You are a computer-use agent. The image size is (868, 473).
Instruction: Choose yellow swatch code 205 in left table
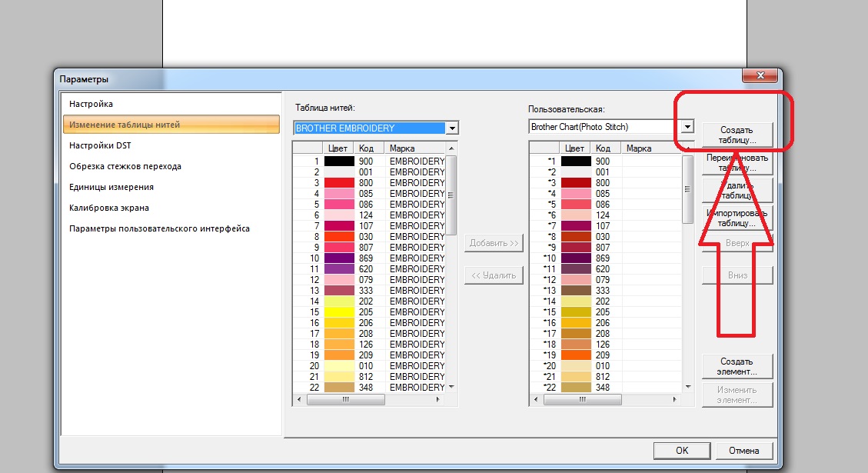pos(339,312)
